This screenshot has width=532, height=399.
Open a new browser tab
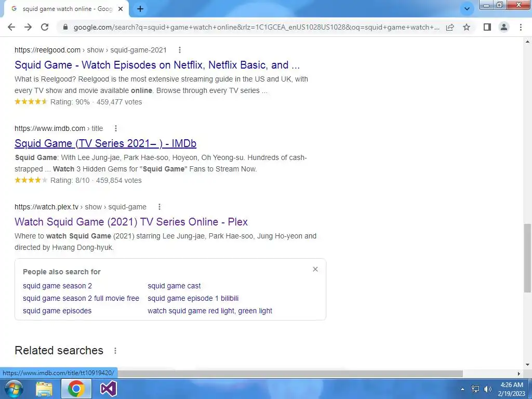(140, 9)
